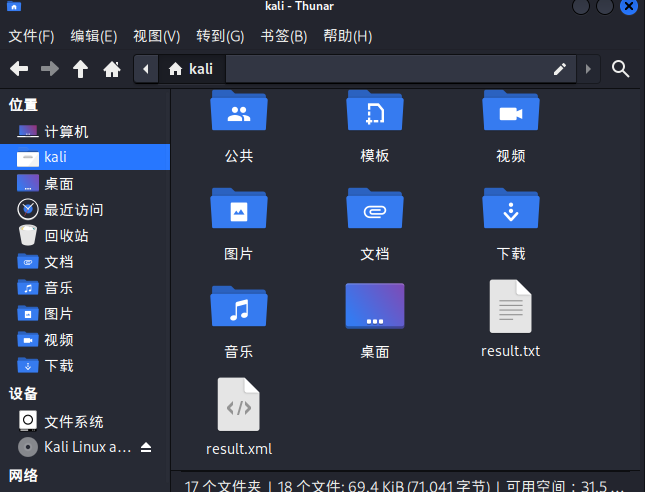
Task: Click the kali path bar button
Action: pyautogui.click(x=192, y=69)
